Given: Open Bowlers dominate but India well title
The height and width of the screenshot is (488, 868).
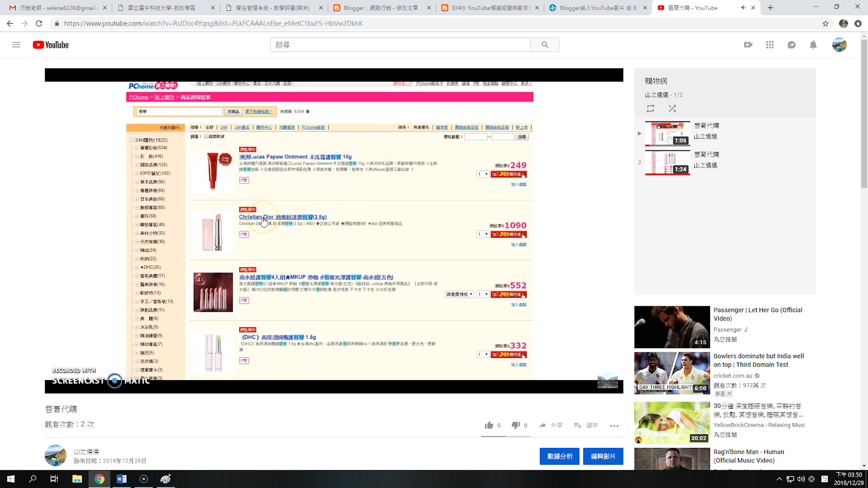Looking at the screenshot, I should pyautogui.click(x=758, y=361).
